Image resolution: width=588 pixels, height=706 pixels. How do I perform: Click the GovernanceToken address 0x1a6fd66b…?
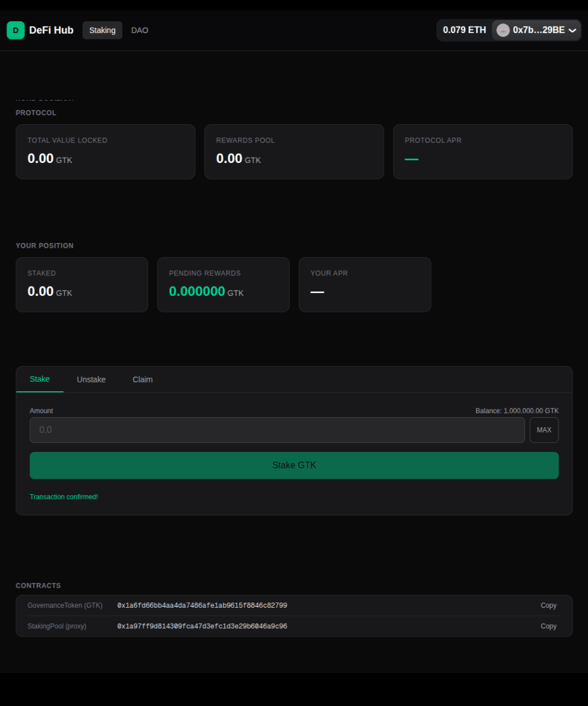202,605
